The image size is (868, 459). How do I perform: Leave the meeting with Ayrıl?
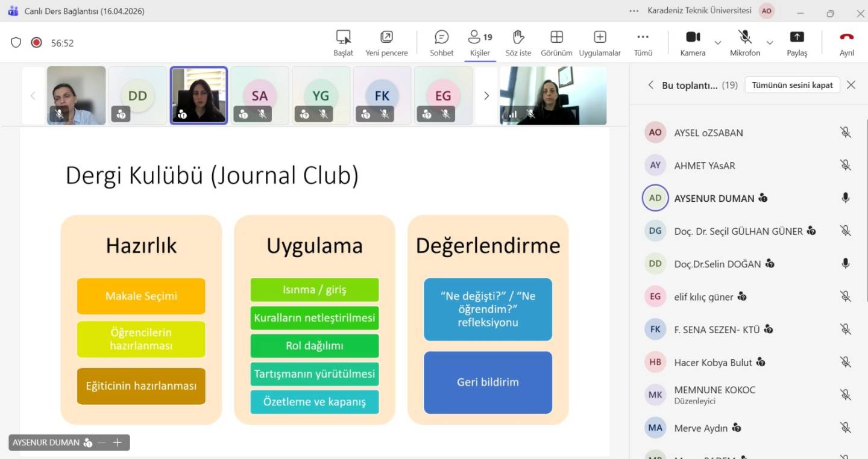(846, 38)
